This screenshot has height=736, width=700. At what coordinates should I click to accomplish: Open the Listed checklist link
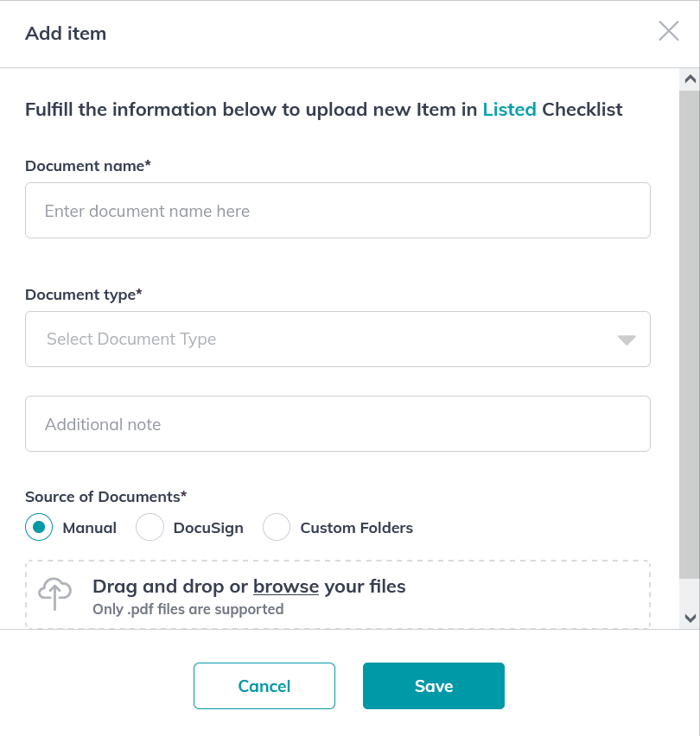click(509, 110)
